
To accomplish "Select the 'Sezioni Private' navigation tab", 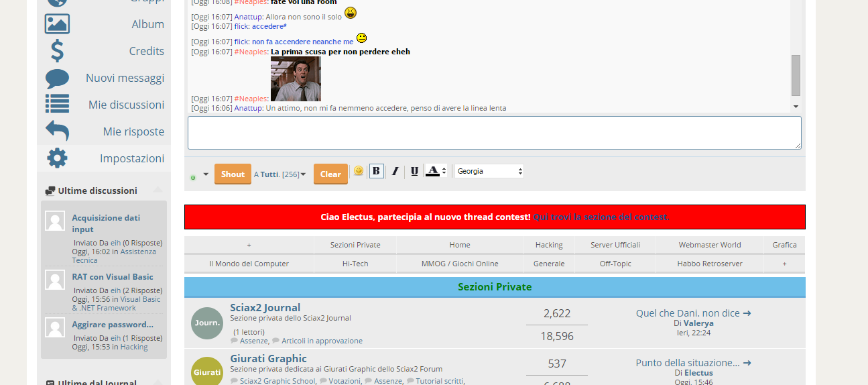I will tap(355, 245).
